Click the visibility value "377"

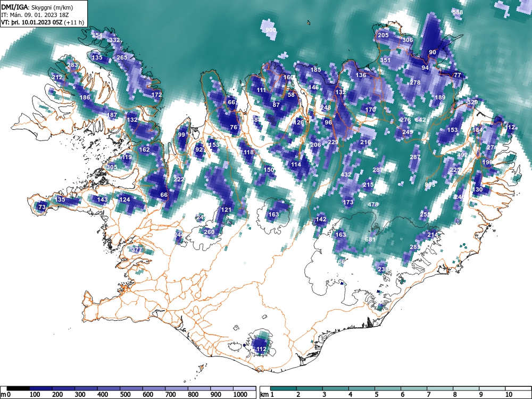[x=137, y=250]
